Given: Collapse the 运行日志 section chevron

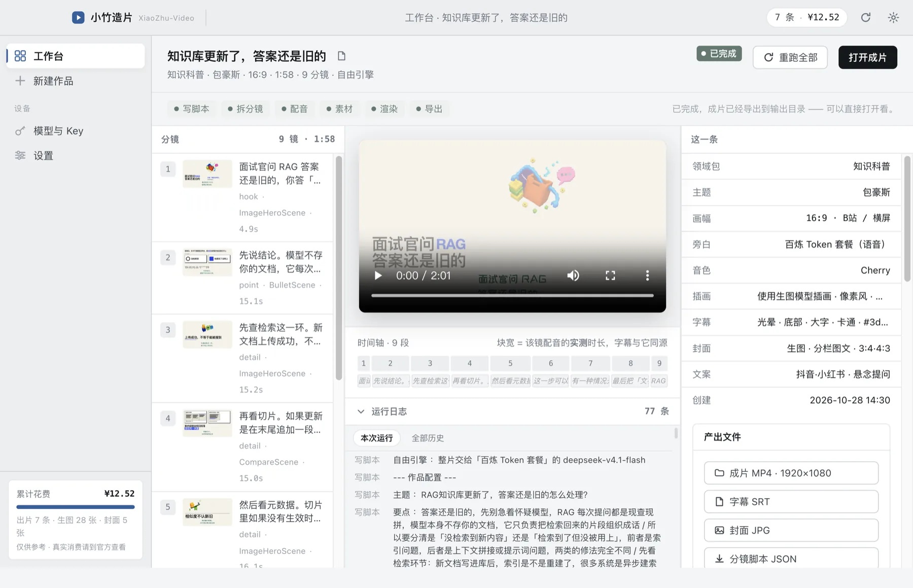Looking at the screenshot, I should click(361, 411).
